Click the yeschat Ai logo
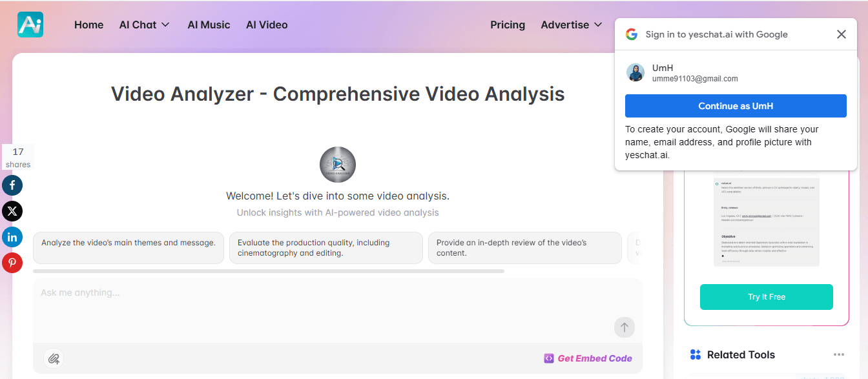This screenshot has width=868, height=379. click(x=30, y=24)
